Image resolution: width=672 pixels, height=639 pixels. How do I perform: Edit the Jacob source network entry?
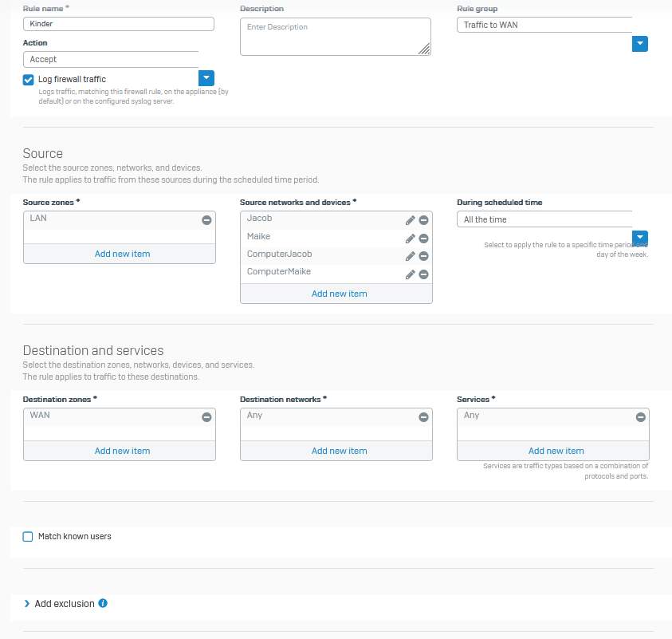point(410,220)
